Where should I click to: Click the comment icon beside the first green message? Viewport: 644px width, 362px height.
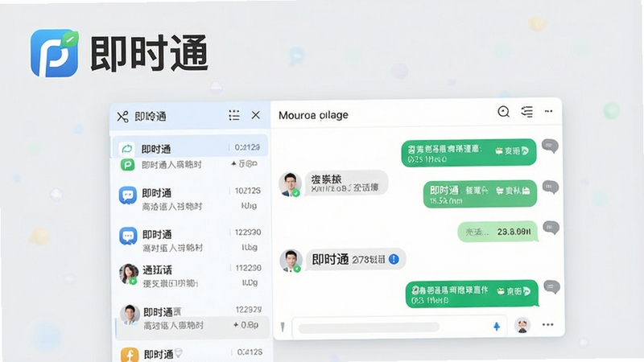point(550,146)
